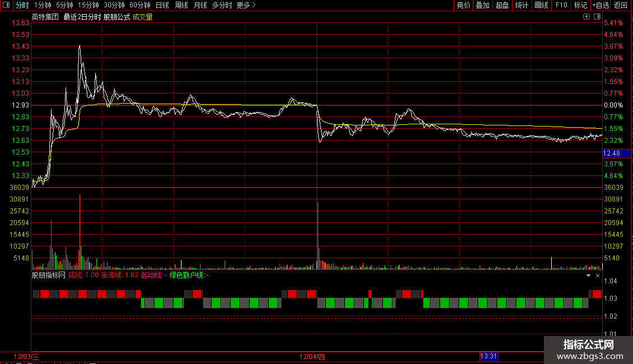Switch to the 月线 monthly chart
Screen dimensions: 633x364
click(200, 5)
